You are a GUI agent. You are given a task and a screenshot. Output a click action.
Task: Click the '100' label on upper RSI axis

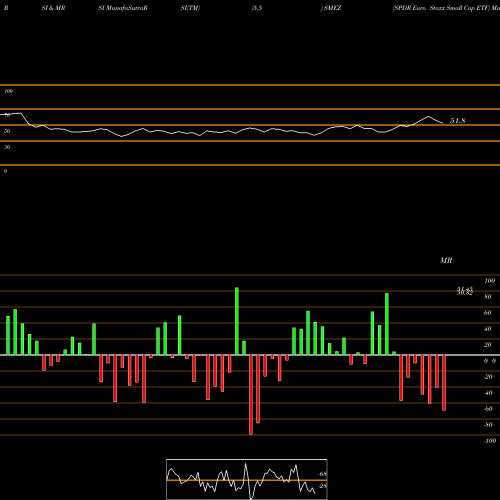point(8,91)
